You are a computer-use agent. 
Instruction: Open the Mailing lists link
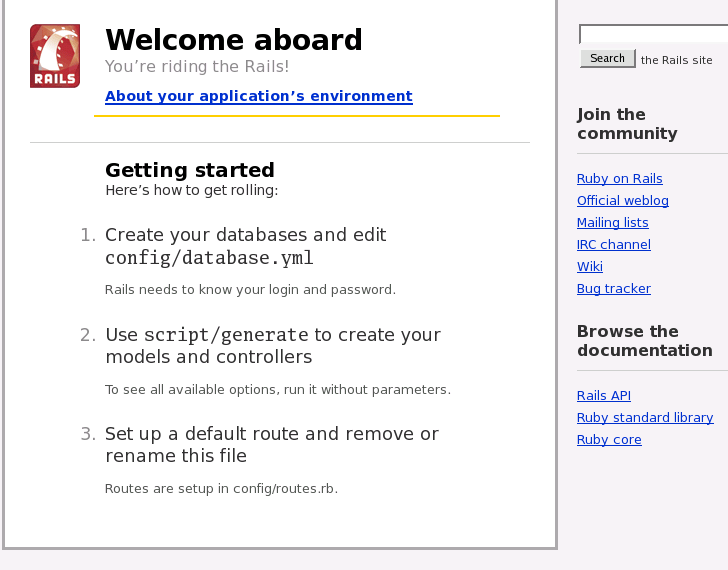(612, 223)
